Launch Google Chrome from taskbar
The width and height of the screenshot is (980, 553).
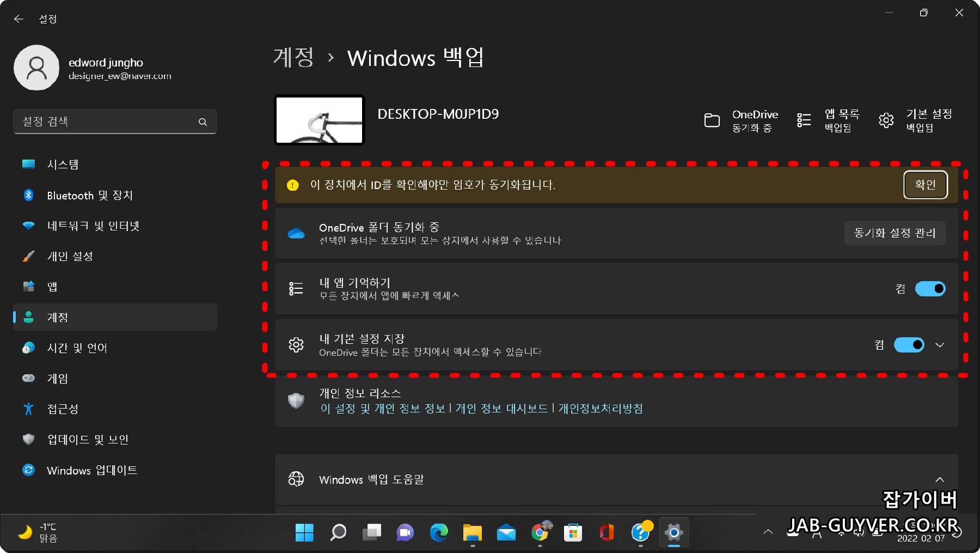tap(540, 532)
